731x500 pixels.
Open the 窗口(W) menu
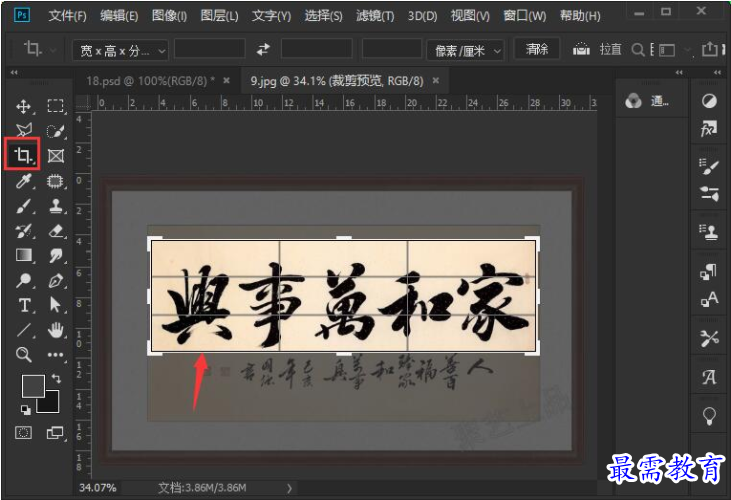click(524, 16)
